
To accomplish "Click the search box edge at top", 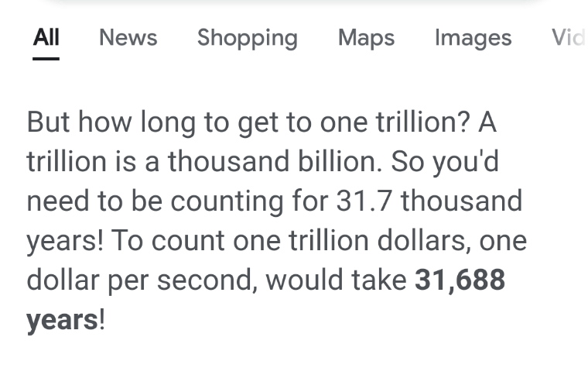I will (x=294, y=2).
